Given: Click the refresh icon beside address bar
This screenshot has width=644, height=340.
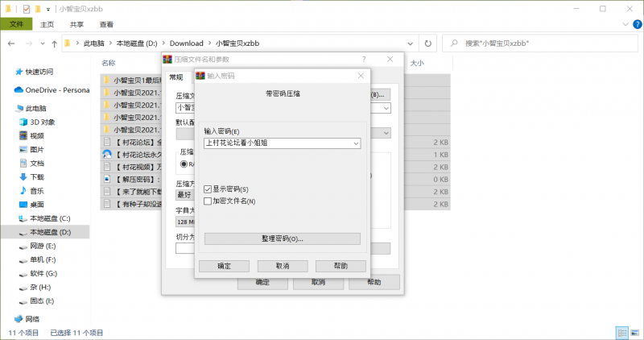Looking at the screenshot, I should point(427,43).
